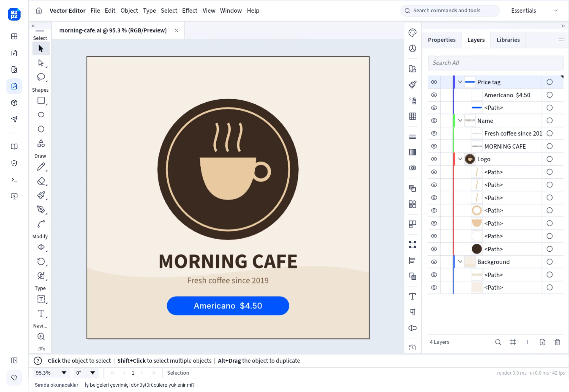Collapse the Name layer

coord(460,120)
